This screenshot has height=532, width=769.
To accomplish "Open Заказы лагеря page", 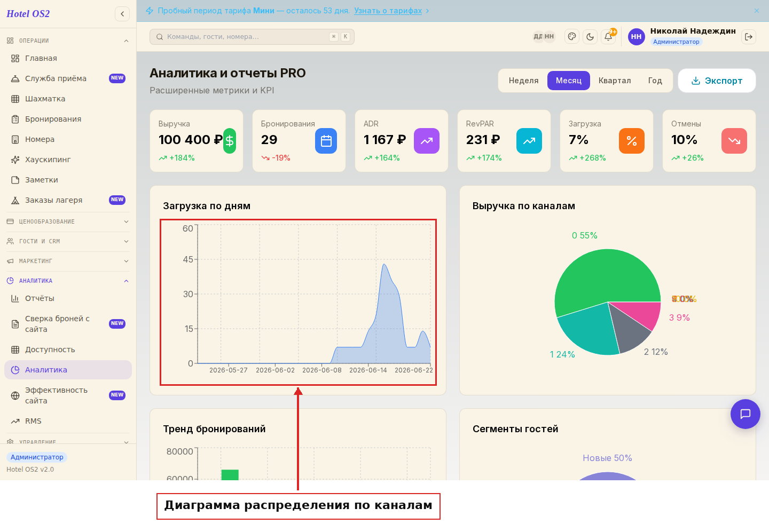I will pyautogui.click(x=67, y=200).
